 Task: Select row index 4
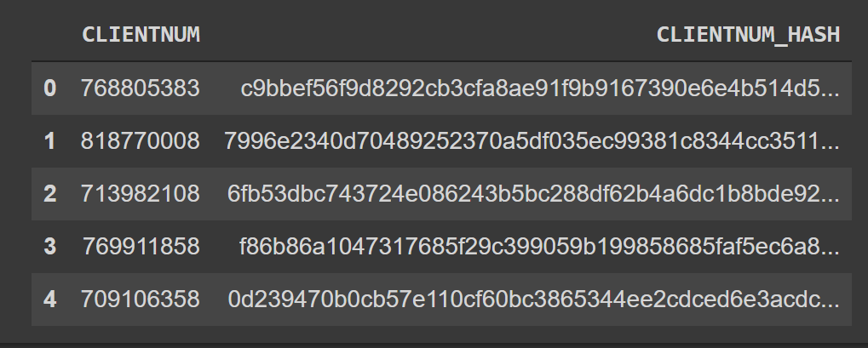[x=49, y=299]
